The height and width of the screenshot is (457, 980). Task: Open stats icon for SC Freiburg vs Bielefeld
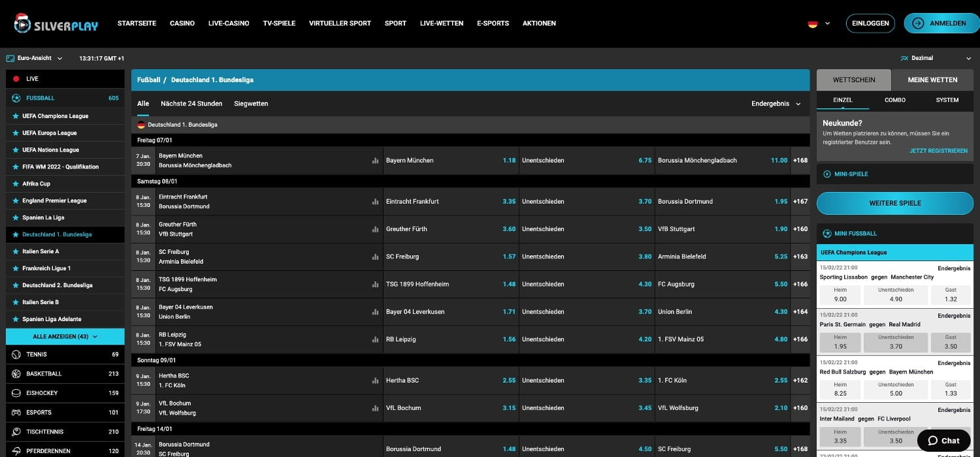point(375,257)
